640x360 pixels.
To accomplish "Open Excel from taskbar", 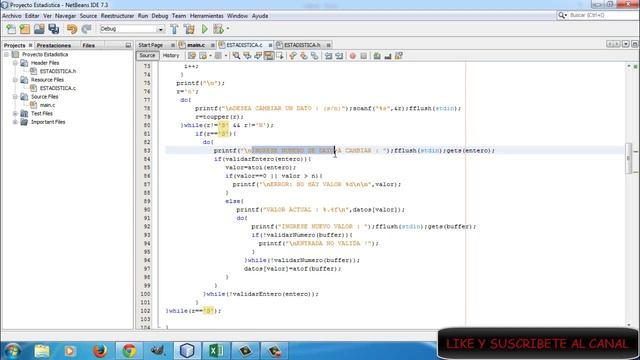I will coord(216,351).
